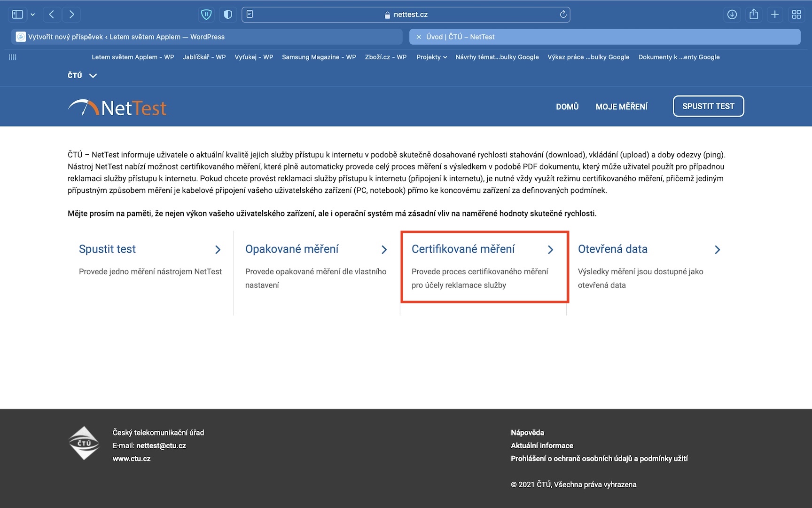Screen dimensions: 812x508
Task: Close the Úvod | ČTÚ – NetTest tab
Action: tap(419, 37)
